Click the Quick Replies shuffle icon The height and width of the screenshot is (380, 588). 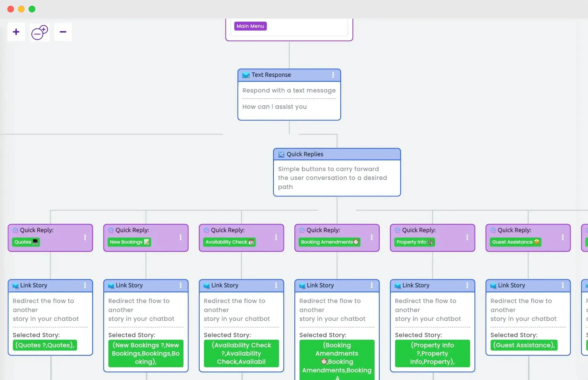[x=281, y=155]
